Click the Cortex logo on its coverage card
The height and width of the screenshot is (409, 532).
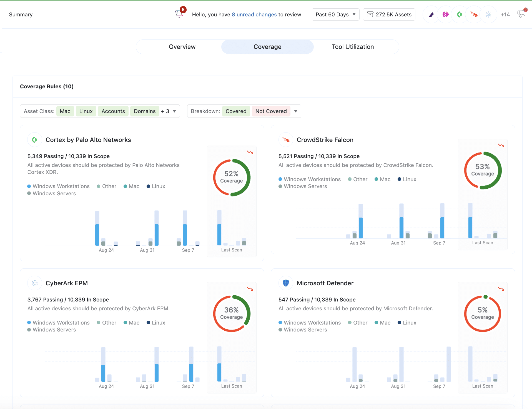pos(35,140)
